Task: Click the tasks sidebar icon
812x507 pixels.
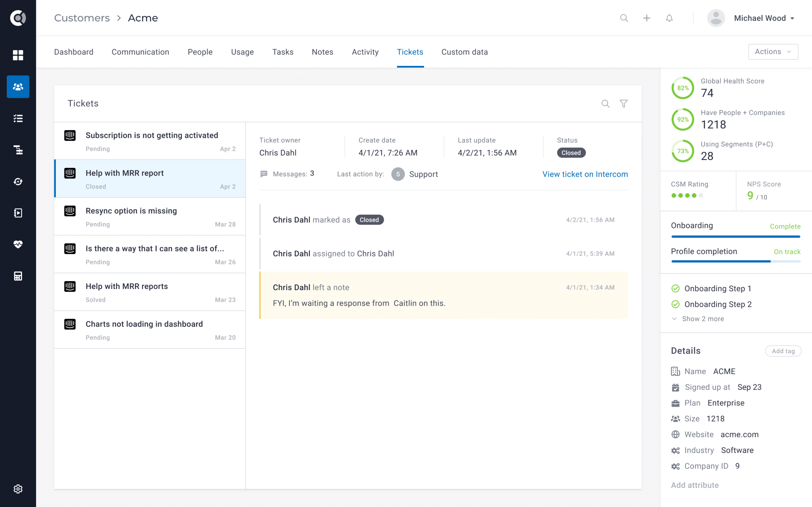Action: 18,118
